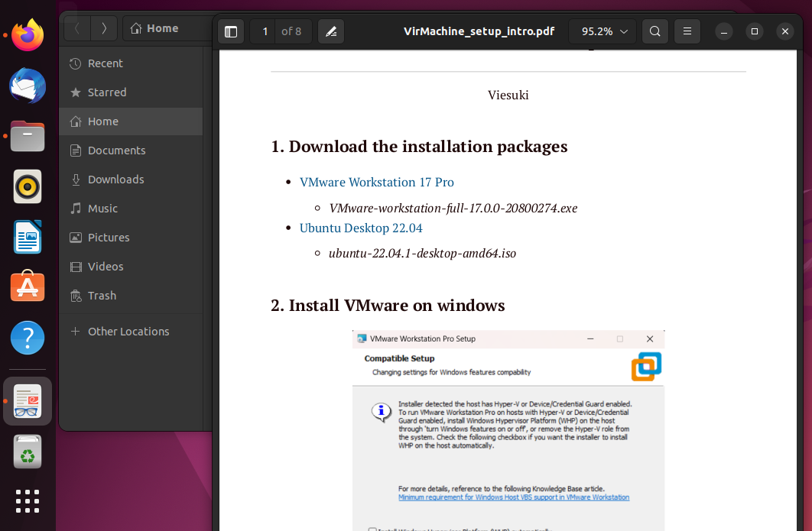Open the Ubuntu Desktop 22.04 link
Screen dimensions: 812x531
(x=361, y=228)
